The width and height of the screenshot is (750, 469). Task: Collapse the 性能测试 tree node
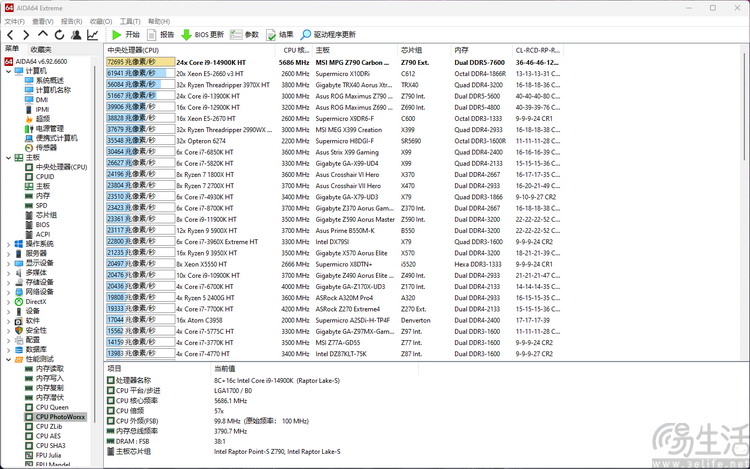tap(8, 359)
